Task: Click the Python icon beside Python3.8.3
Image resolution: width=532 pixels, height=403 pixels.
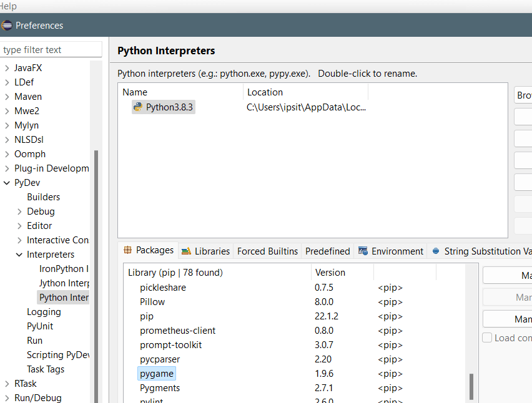Action: tap(137, 107)
